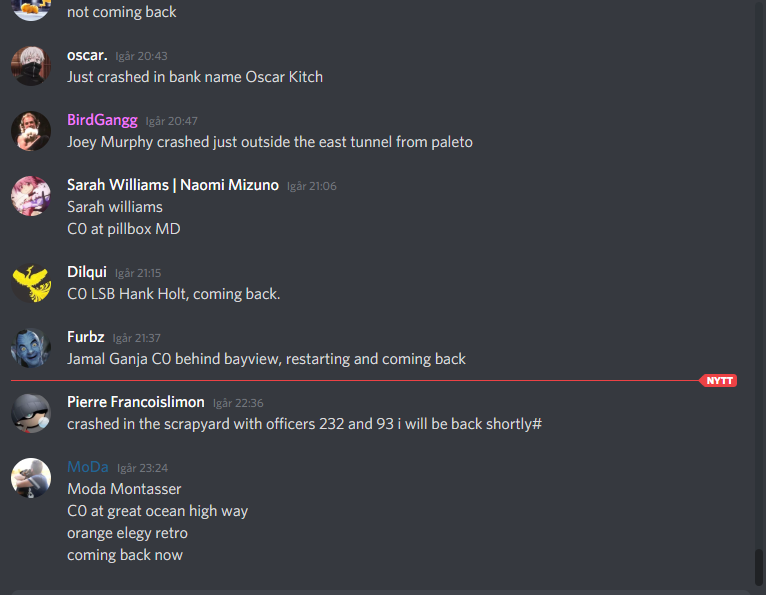Open oscar.'s avatar profile picture
The width and height of the screenshot is (766, 595).
[x=31, y=66]
